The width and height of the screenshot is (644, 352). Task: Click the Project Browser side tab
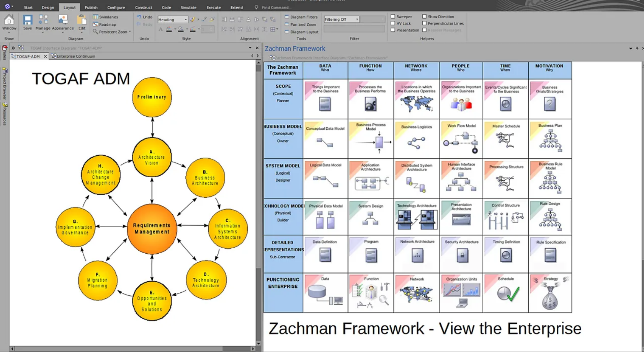coord(5,84)
